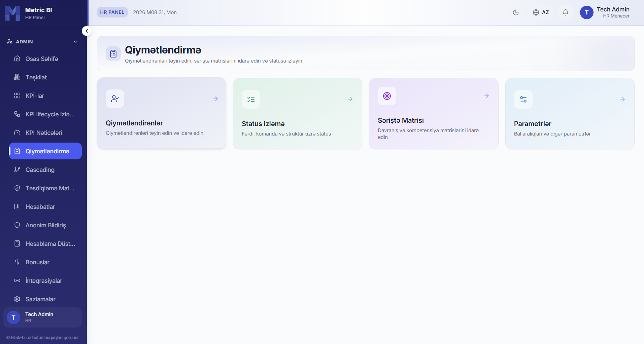
Task: Open the Parametrlər card title
Action: [x=533, y=124]
